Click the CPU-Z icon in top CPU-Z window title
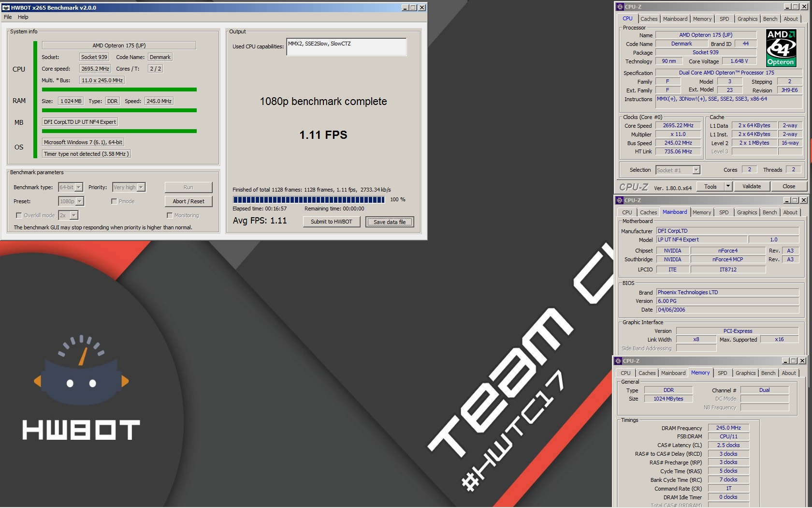The height and width of the screenshot is (508, 812). [620, 7]
